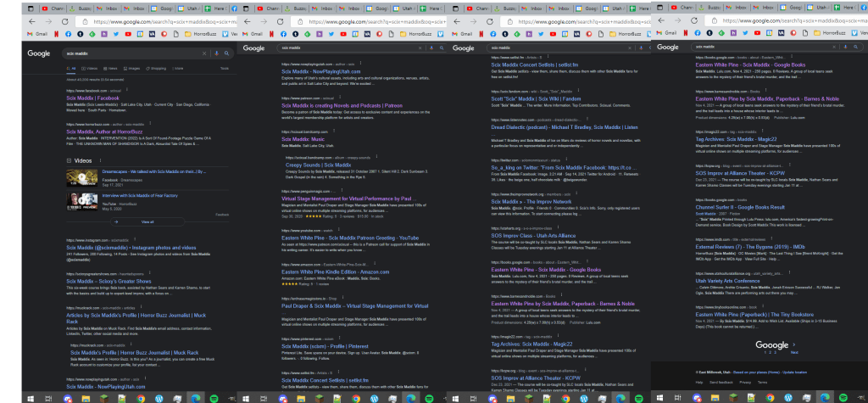Click Feedback below the Videos section
The height and width of the screenshot is (403, 868).
pyautogui.click(x=222, y=214)
